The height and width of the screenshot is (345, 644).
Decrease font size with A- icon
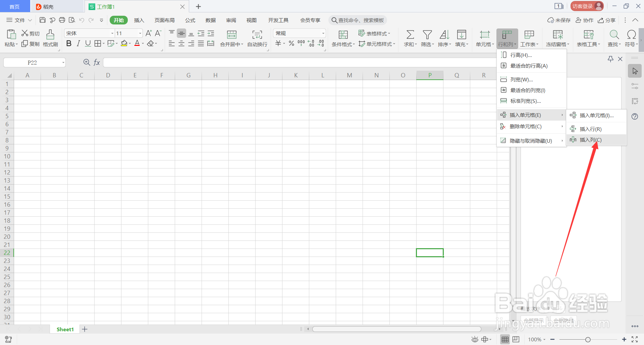tap(158, 33)
